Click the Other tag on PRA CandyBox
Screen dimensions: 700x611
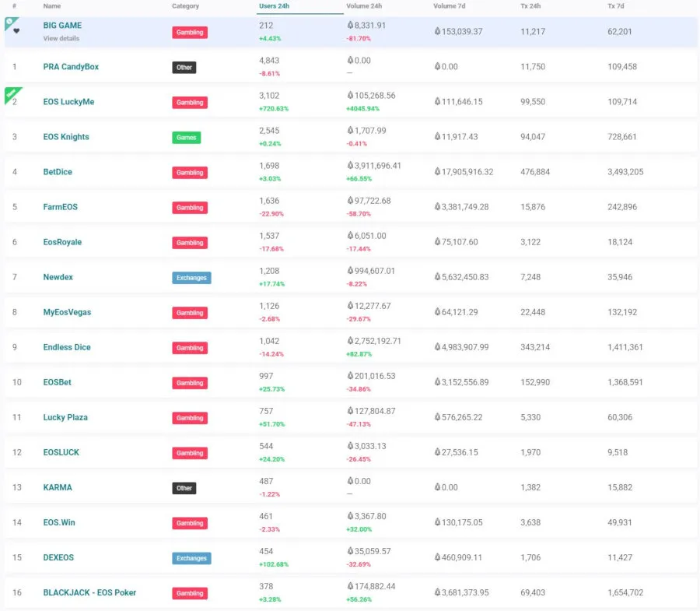pos(184,68)
